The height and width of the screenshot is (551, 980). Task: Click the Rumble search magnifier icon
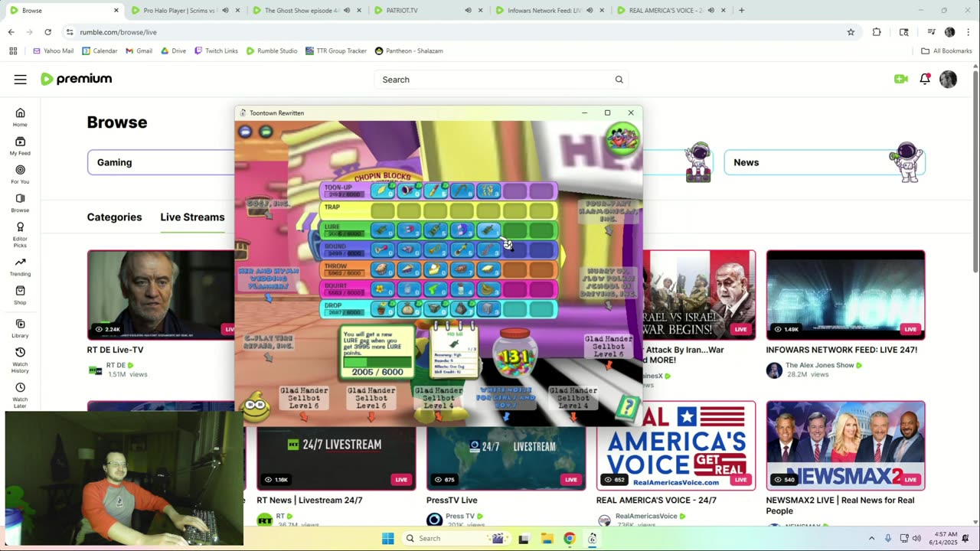(x=619, y=80)
